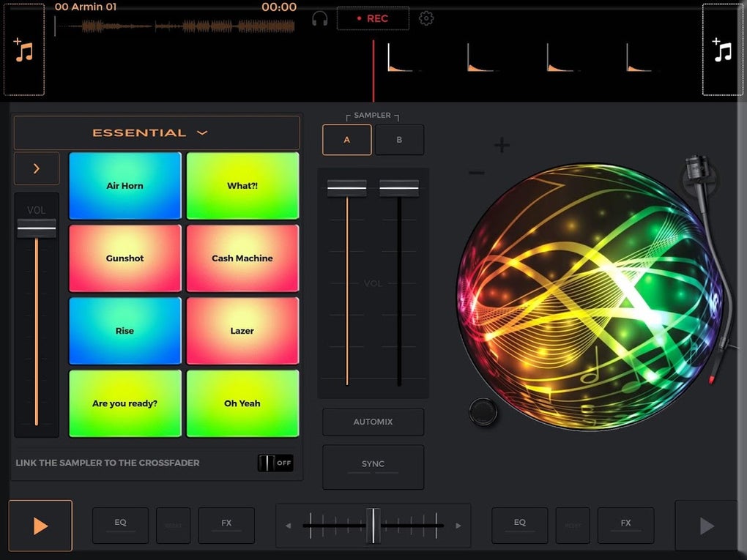Click the right deck RESET button
Image resolution: width=747 pixels, height=560 pixels.
click(x=573, y=526)
